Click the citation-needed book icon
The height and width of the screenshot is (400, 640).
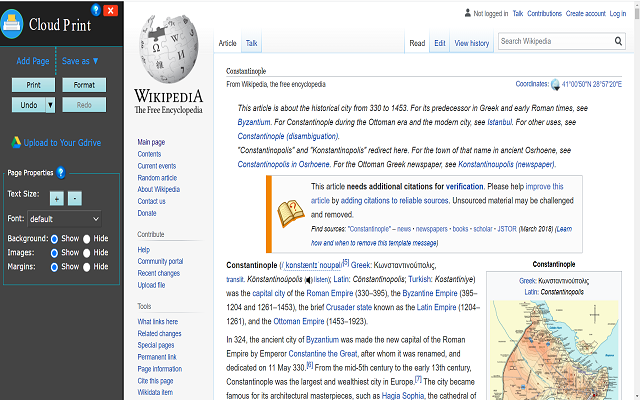pos(291,213)
